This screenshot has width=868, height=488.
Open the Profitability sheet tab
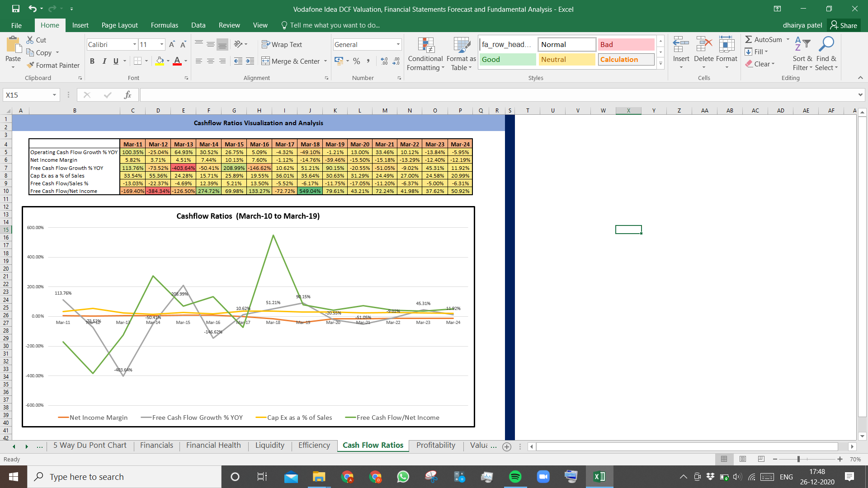436,445
